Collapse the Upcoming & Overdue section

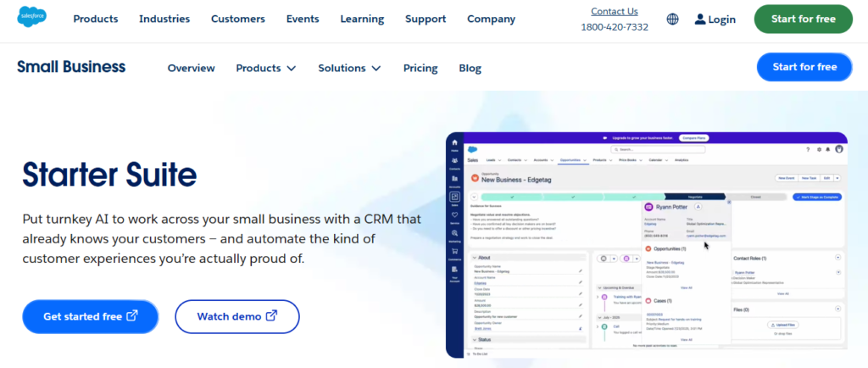click(x=599, y=287)
